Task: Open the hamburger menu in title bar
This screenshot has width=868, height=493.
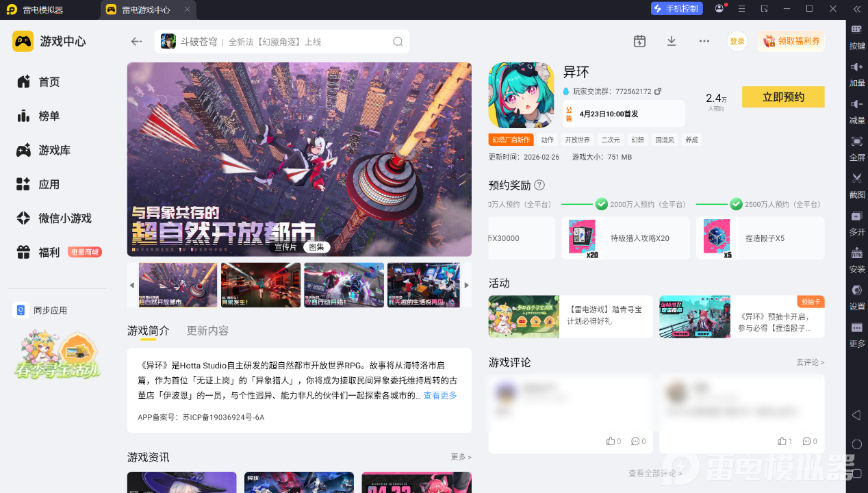Action: (x=741, y=8)
